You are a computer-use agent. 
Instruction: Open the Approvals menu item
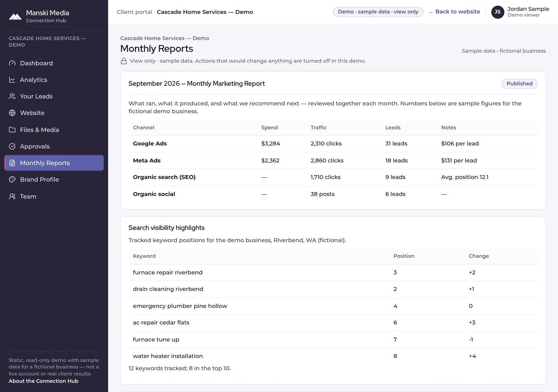(54, 146)
